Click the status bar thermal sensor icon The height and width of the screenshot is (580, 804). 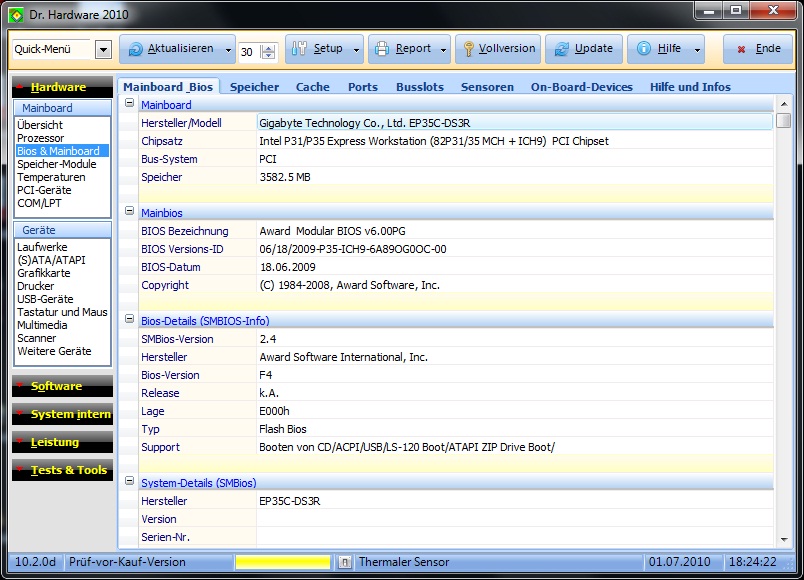point(345,563)
